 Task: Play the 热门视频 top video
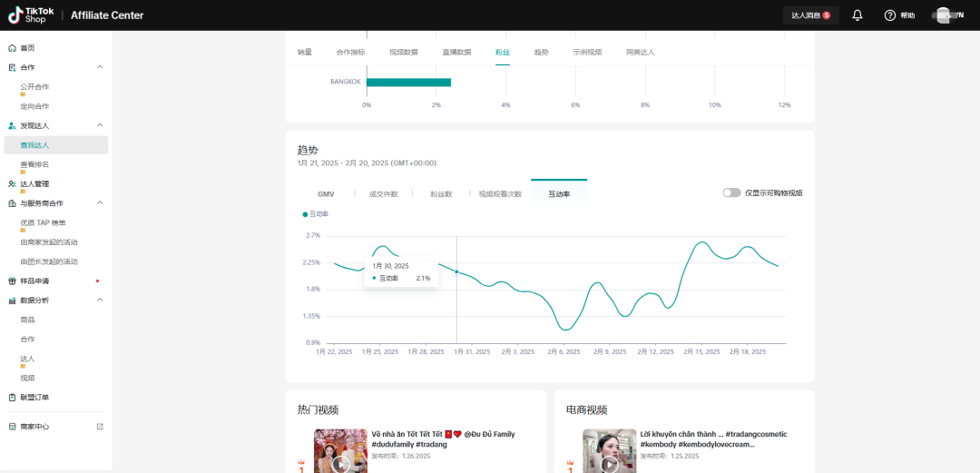340,464
